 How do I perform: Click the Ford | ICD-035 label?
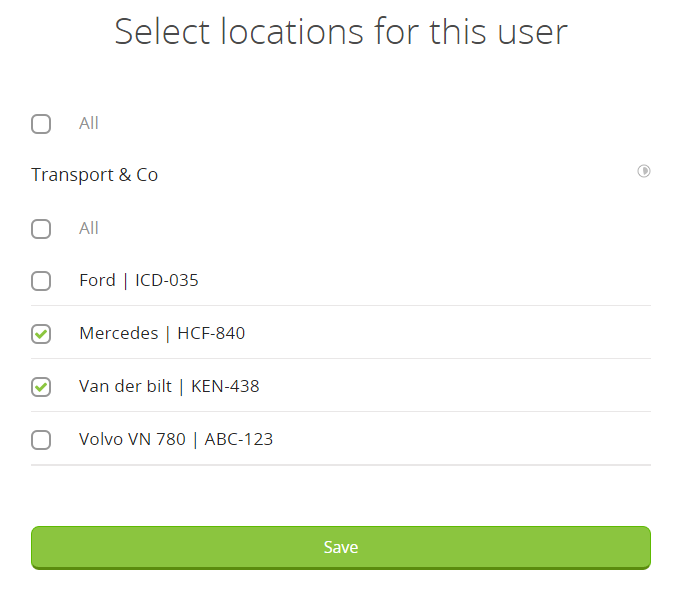pyautogui.click(x=139, y=281)
